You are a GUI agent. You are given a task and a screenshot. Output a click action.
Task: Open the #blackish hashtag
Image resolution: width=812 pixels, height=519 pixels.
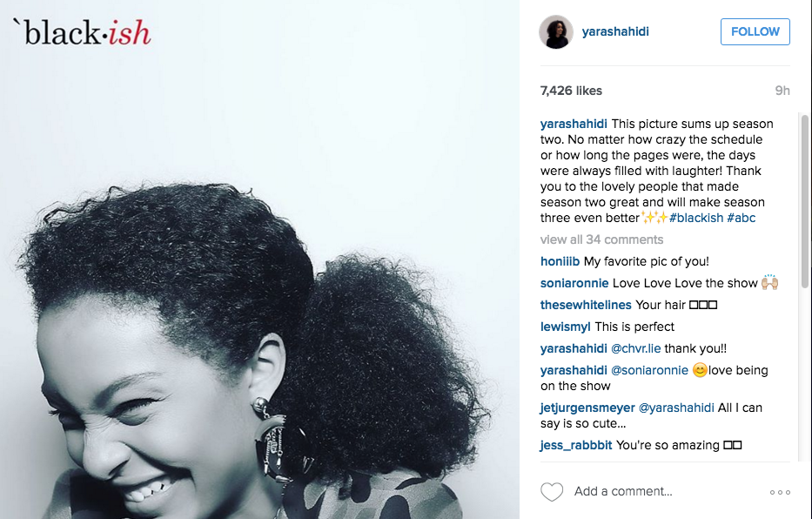[696, 218]
